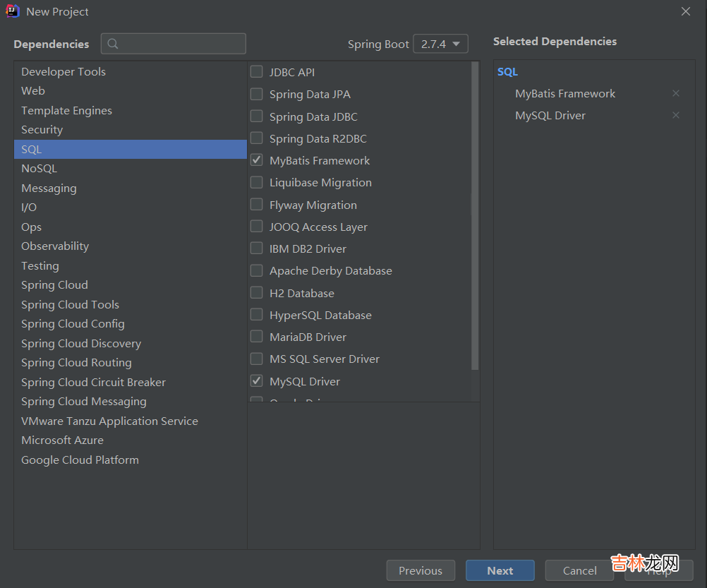Close the New Project dialog
The height and width of the screenshot is (588, 707).
pyautogui.click(x=685, y=11)
